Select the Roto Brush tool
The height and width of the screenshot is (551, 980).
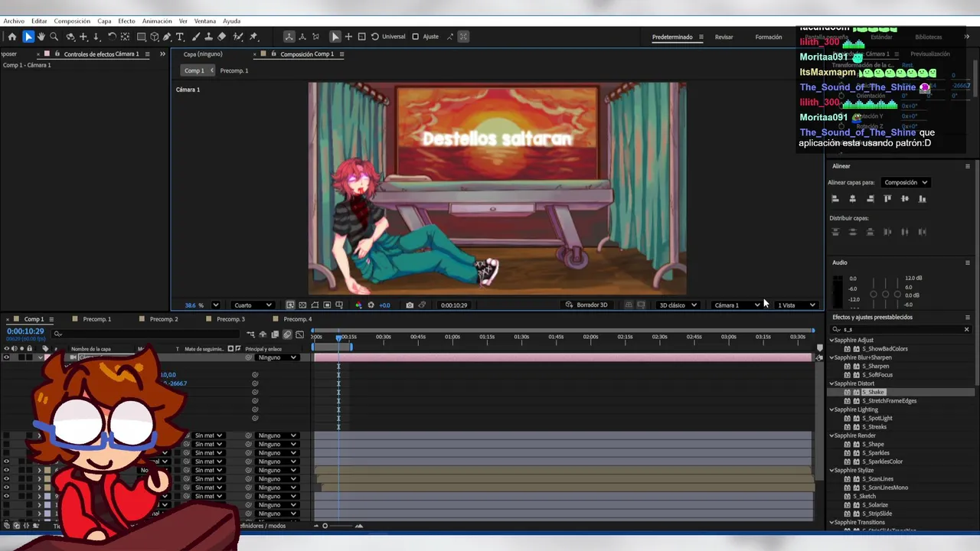point(238,37)
